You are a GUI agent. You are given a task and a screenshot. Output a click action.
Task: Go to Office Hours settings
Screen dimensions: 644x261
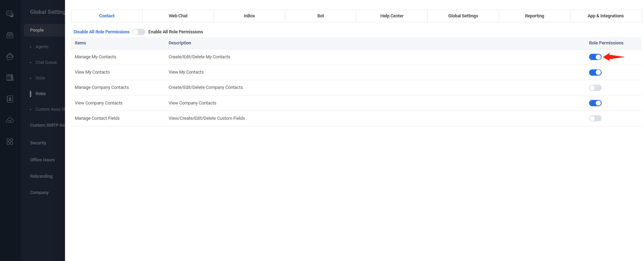42,160
